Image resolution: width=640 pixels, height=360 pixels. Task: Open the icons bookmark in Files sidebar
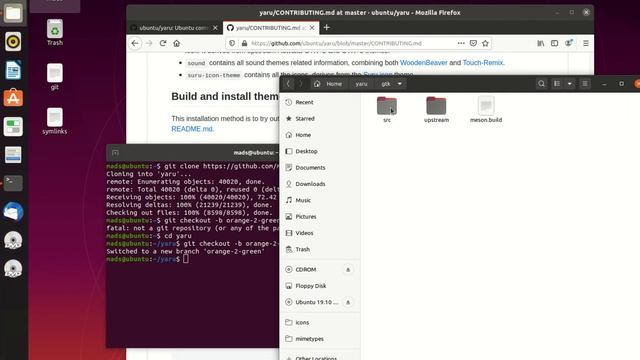pos(320,322)
